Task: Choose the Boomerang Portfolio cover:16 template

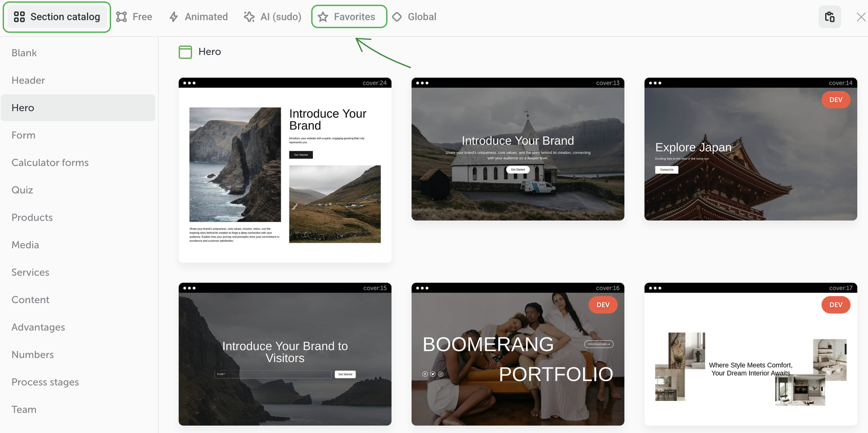Action: (518, 357)
